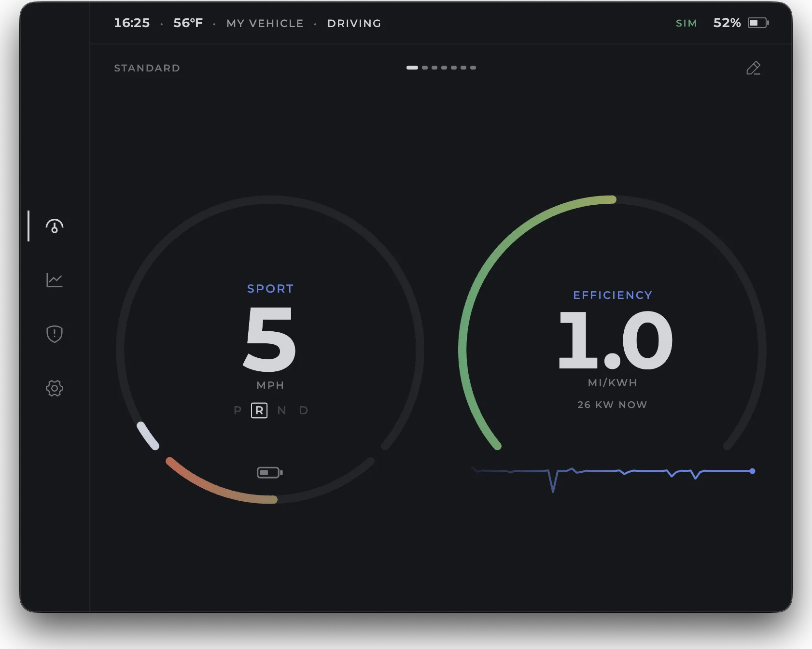Click the 16:25 clock

132,23
